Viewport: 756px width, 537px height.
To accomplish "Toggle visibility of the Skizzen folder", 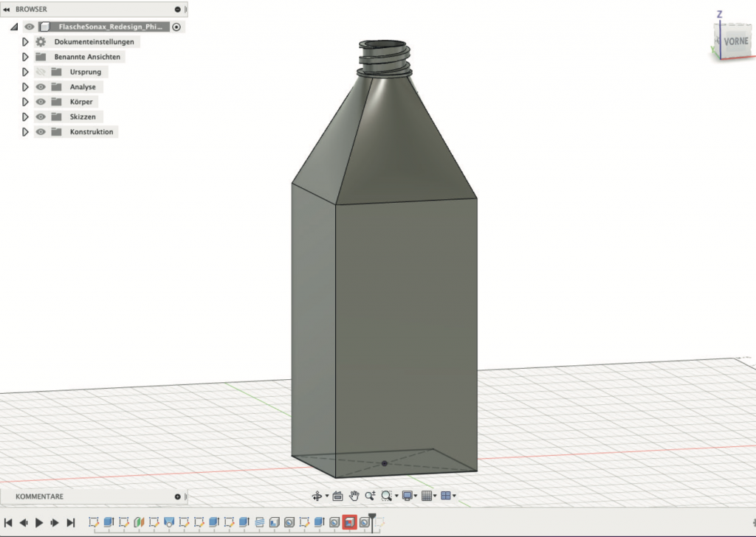I will coord(41,117).
